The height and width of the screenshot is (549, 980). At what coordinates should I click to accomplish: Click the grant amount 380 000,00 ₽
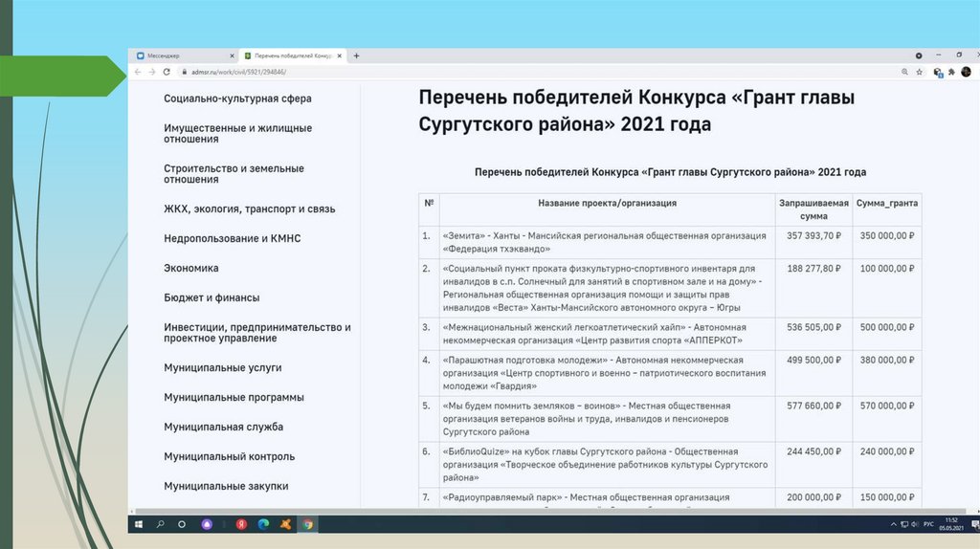pyautogui.click(x=887, y=360)
